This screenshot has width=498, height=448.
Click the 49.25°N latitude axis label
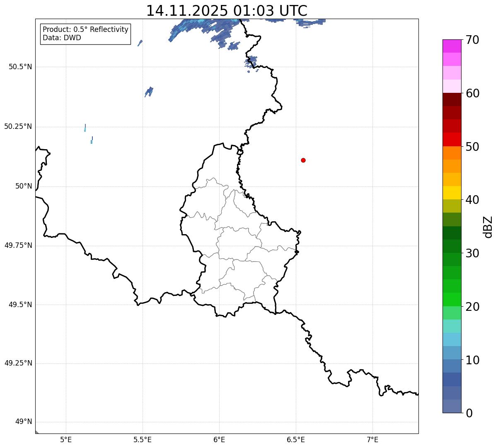[x=18, y=363]
